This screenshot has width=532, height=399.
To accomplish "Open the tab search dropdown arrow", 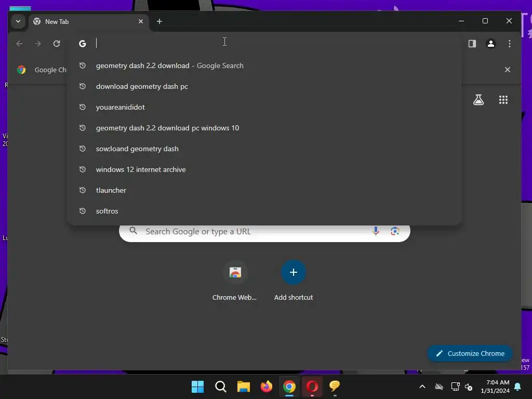I will tap(18, 21).
